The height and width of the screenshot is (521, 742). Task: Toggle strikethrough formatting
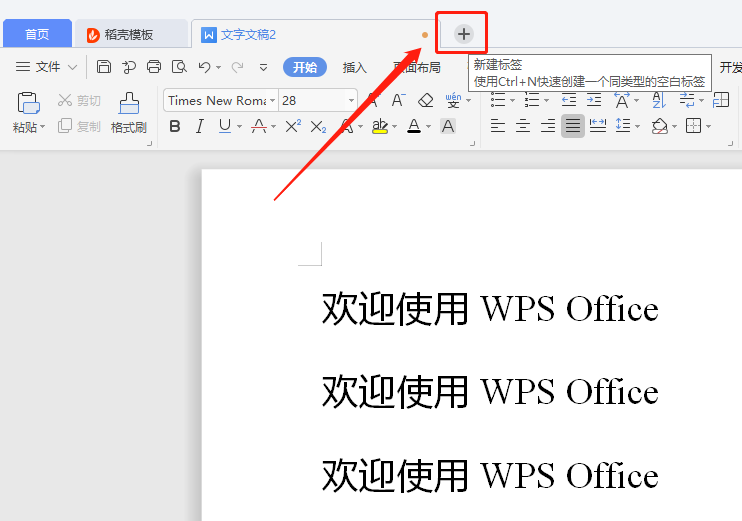[x=258, y=126]
